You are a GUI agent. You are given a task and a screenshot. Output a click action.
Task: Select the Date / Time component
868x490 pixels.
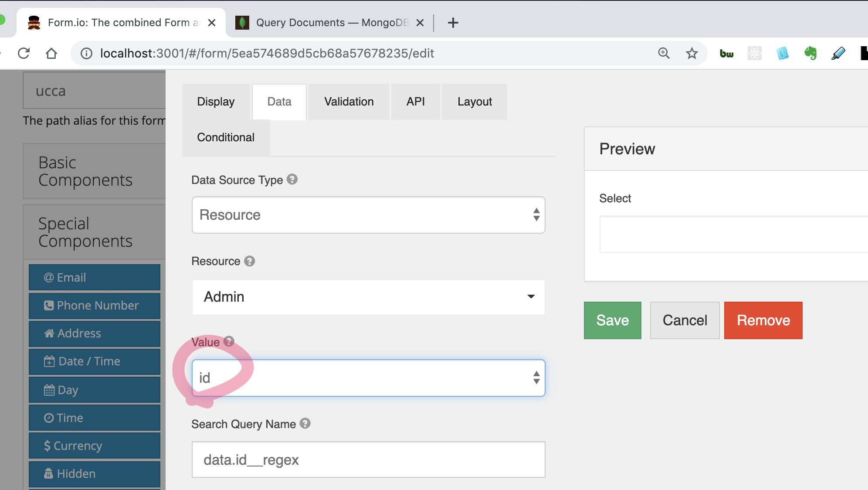tap(94, 361)
